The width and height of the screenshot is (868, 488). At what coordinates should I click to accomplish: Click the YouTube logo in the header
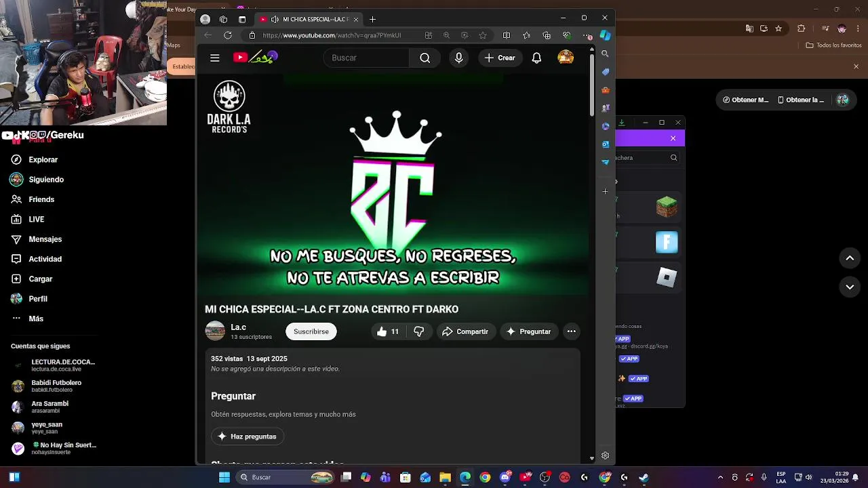pyautogui.click(x=255, y=58)
